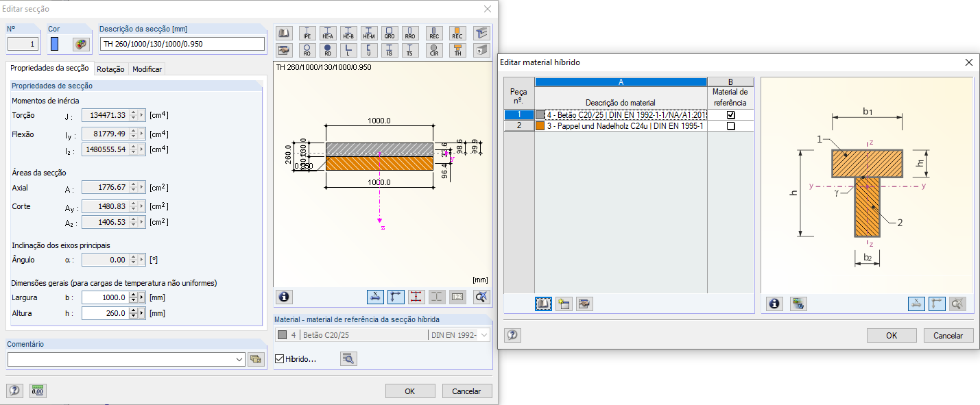Switch to Rotação tab

(x=110, y=69)
